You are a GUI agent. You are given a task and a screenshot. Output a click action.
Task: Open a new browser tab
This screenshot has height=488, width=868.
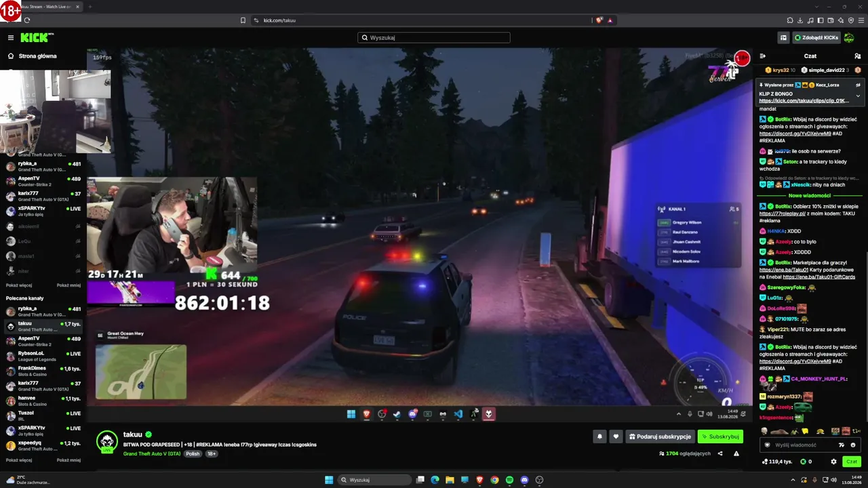pyautogui.click(x=90, y=7)
